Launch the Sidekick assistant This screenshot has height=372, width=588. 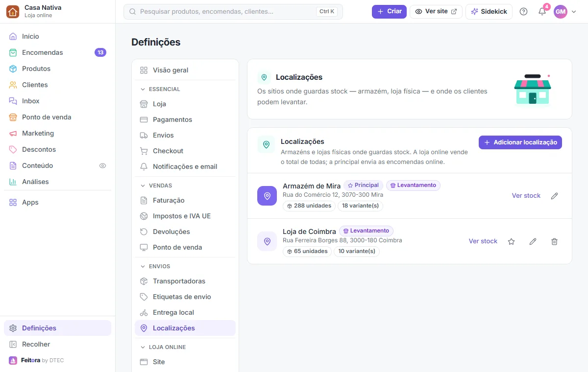coord(489,12)
